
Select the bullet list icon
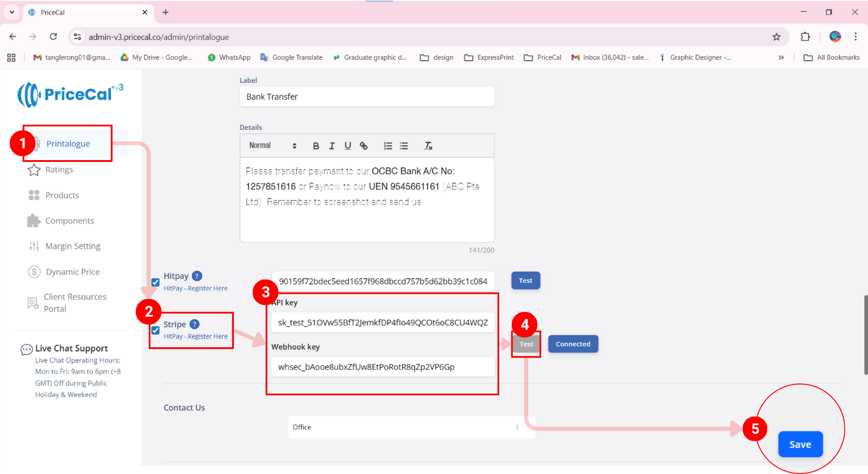click(x=404, y=146)
